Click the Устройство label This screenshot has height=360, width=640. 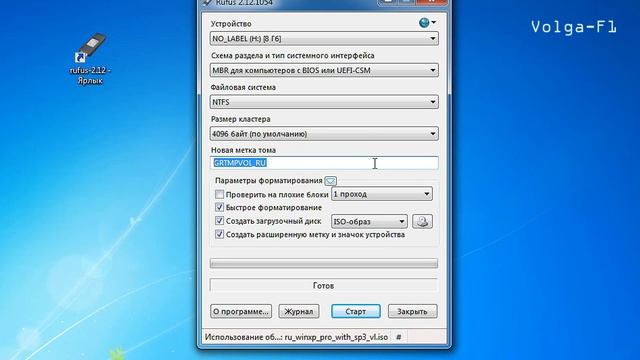point(231,24)
